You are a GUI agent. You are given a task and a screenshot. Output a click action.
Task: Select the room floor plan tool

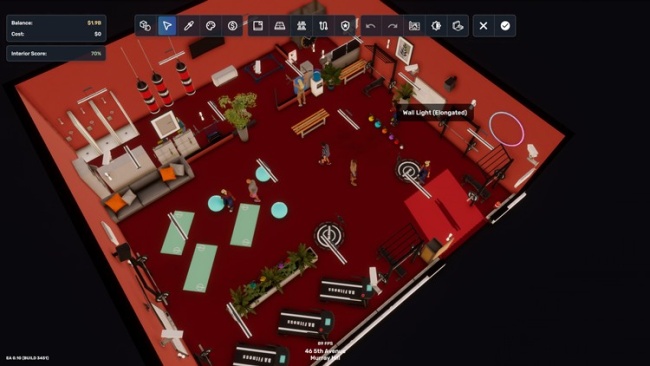pos(258,26)
